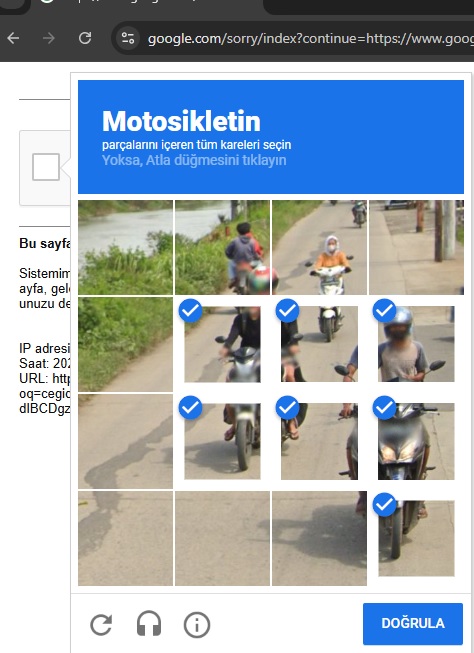Screen dimensions: 474x653
Task: Select the tile with utility poles beside the sidewalk
Action: click(416, 247)
